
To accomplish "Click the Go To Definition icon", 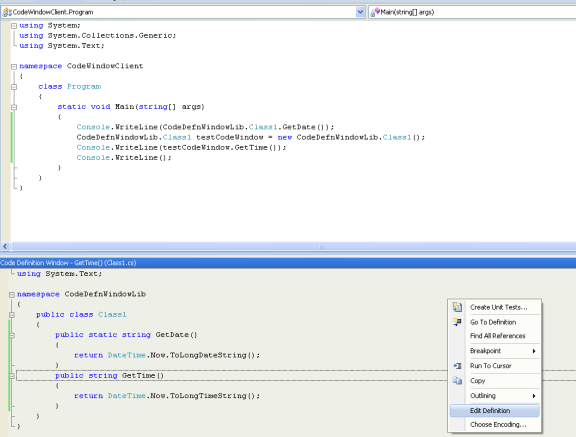I will coord(457,322).
